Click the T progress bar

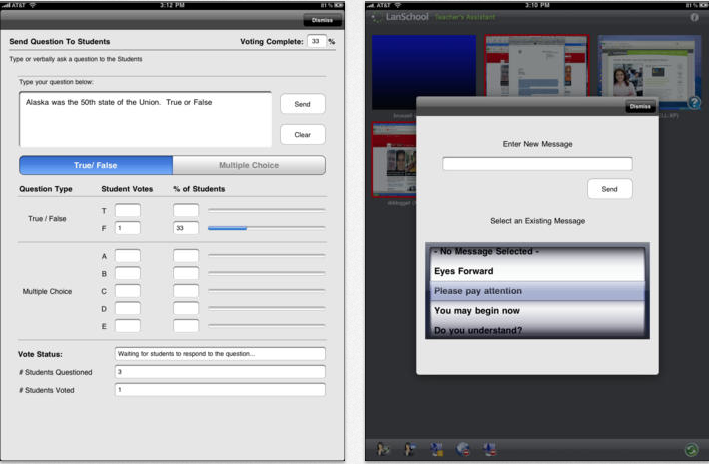point(267,210)
